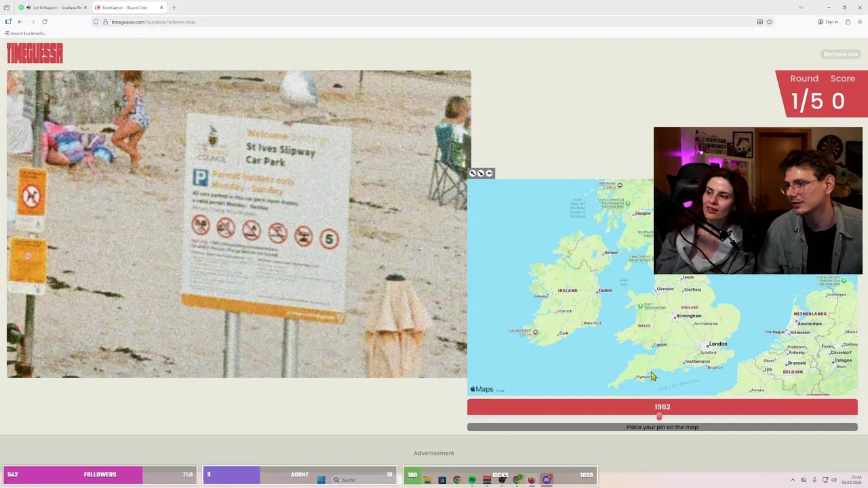
Task: Click the second map size control icon
Action: tap(481, 174)
